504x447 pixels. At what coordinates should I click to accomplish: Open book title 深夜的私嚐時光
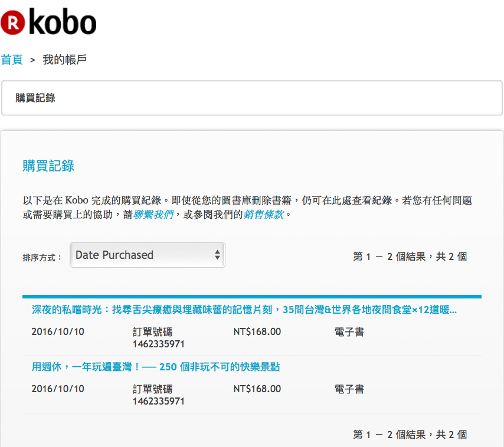pyautogui.click(x=244, y=310)
